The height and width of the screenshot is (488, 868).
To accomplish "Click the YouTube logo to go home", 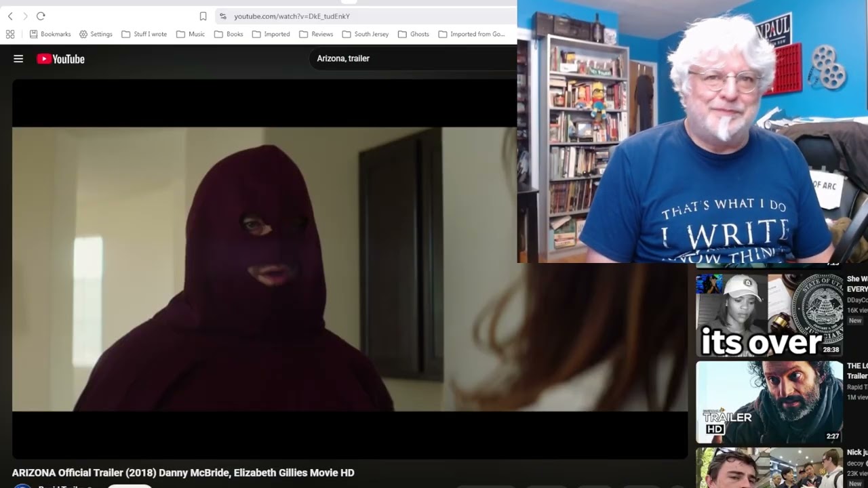I will pyautogui.click(x=61, y=59).
